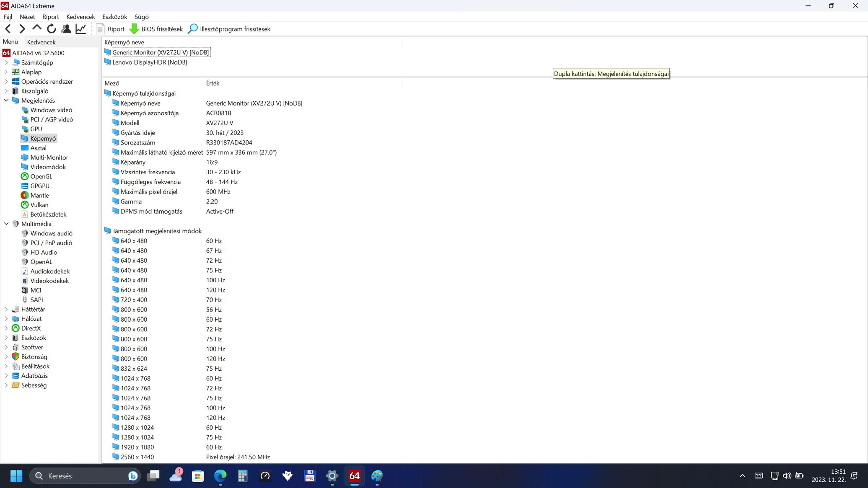Expand the Számítógép tree node

pos(6,62)
